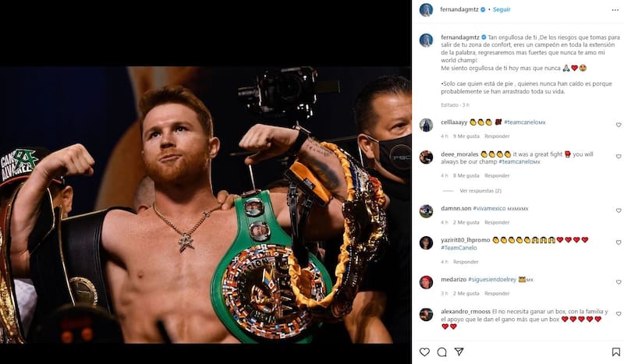Like the post with the heart icon

point(424,352)
